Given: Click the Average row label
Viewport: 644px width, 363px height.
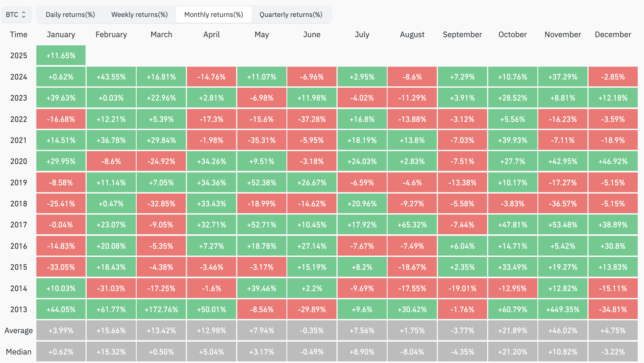Looking at the screenshot, I should 19,330.
